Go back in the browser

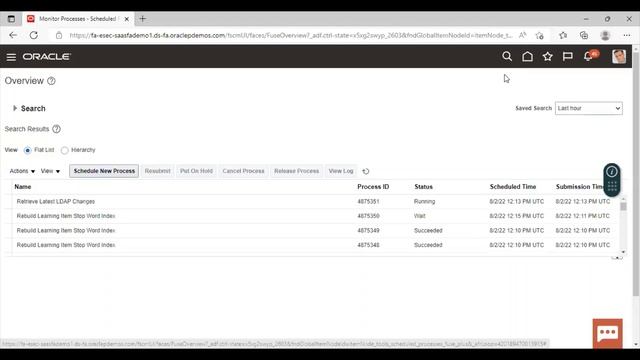(13, 35)
